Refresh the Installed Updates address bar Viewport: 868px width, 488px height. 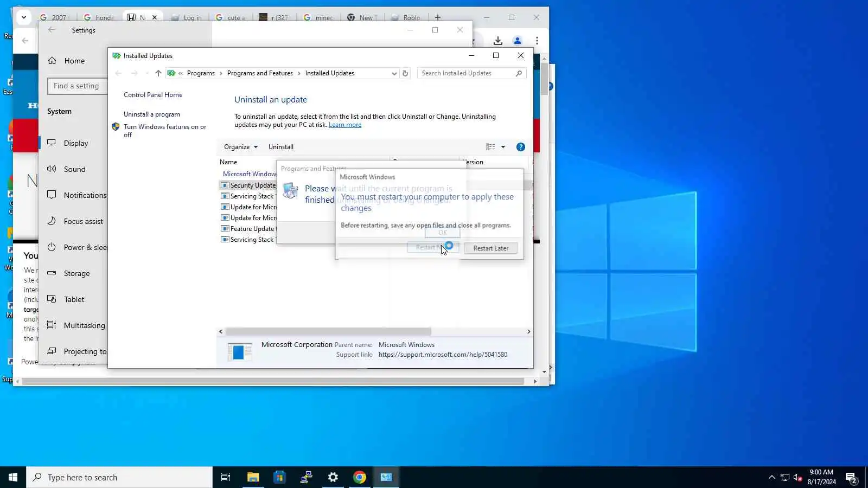click(405, 73)
